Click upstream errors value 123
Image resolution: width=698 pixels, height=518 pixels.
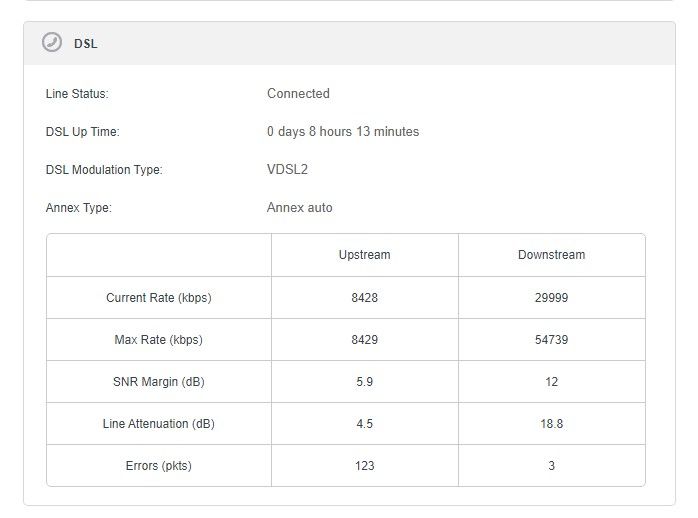click(x=364, y=466)
